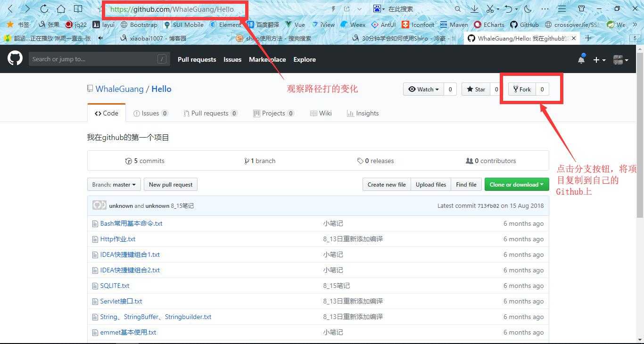Switch to the Wiki tab
Image resolution: width=644 pixels, height=344 pixels.
321,113
